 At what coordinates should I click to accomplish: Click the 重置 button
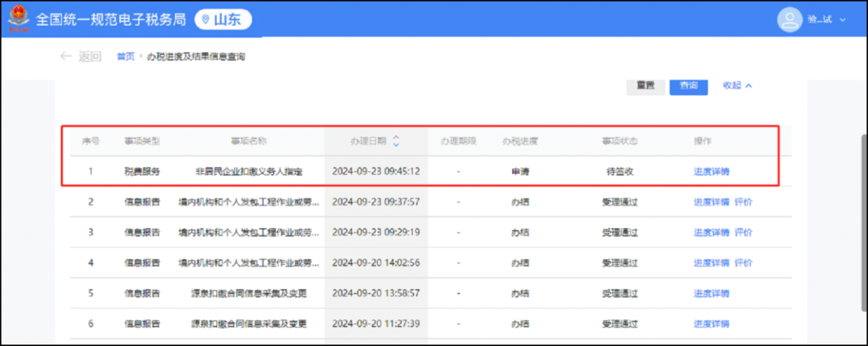[x=645, y=86]
